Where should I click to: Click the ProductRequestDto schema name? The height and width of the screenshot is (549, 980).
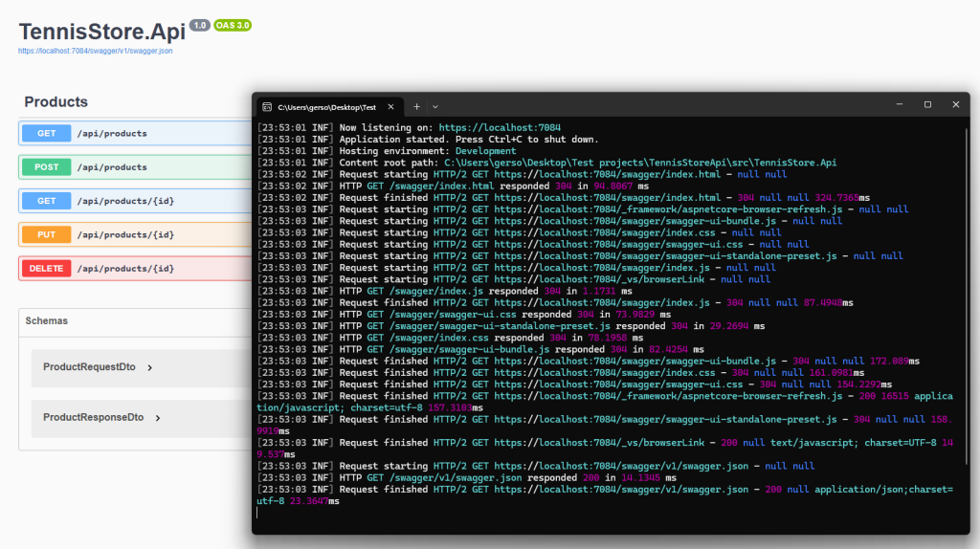[89, 367]
